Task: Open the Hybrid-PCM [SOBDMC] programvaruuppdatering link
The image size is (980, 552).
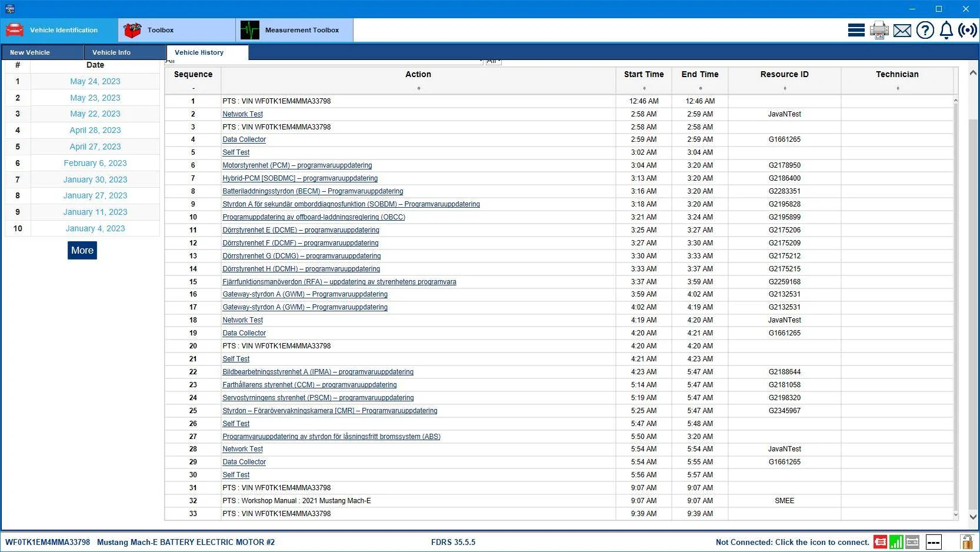Action: (300, 178)
